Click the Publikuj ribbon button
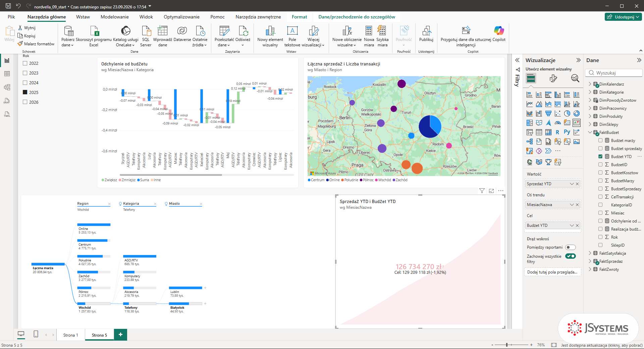Viewport: 644px width, 349px height. point(426,34)
